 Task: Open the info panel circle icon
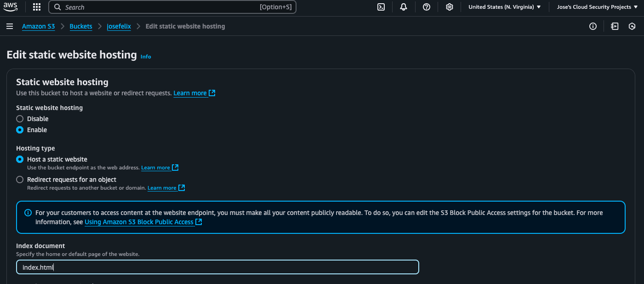point(593,26)
